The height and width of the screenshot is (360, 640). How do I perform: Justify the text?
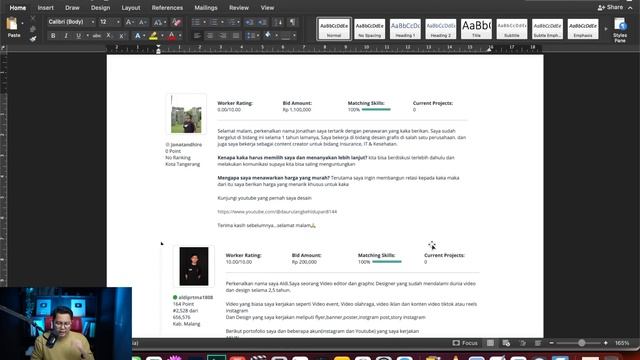[236, 36]
